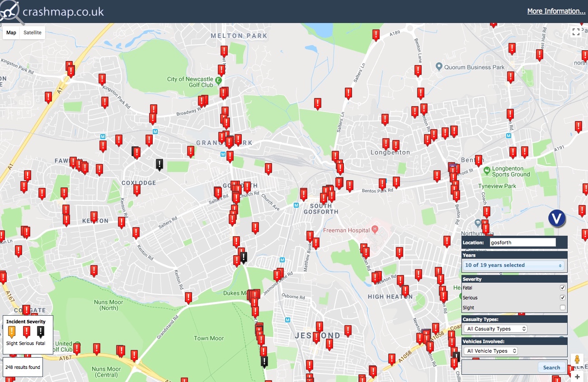Switch to the Map view tab
This screenshot has height=382, width=588.
tap(11, 33)
